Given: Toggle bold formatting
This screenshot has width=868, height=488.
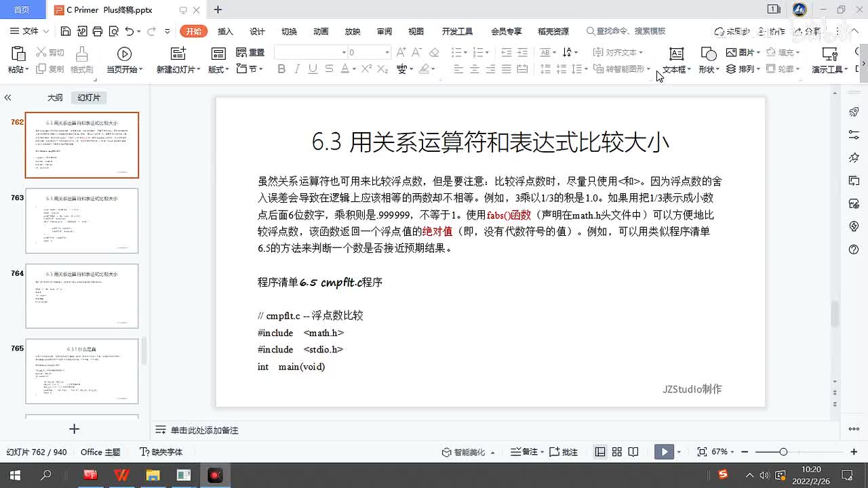Looking at the screenshot, I should (281, 68).
